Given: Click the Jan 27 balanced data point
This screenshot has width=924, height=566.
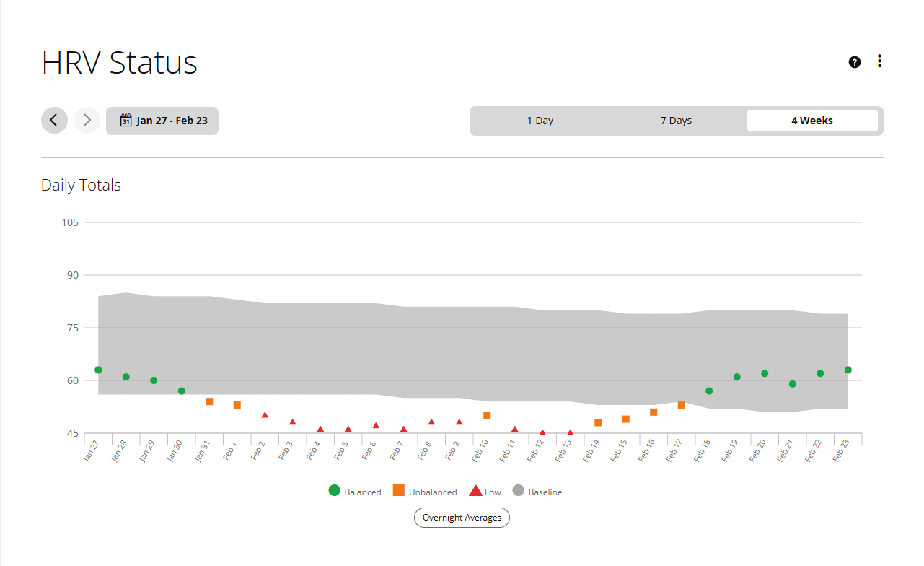Looking at the screenshot, I should [x=98, y=370].
